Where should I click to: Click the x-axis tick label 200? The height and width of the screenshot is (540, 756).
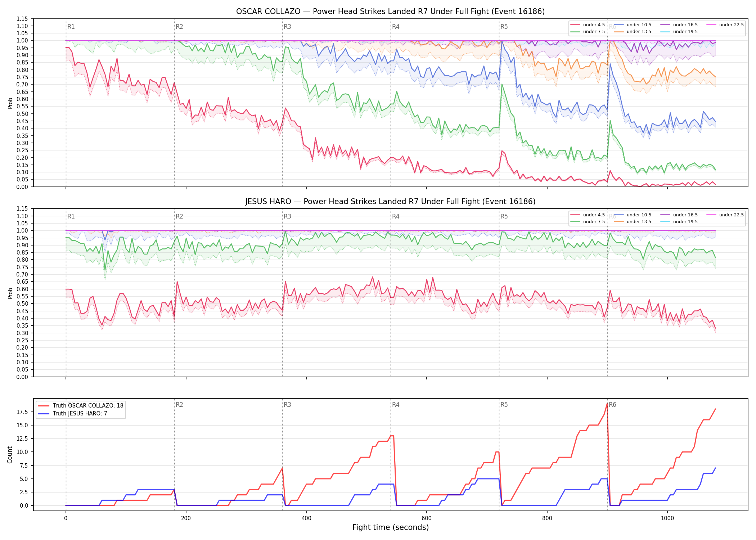[x=186, y=518]
